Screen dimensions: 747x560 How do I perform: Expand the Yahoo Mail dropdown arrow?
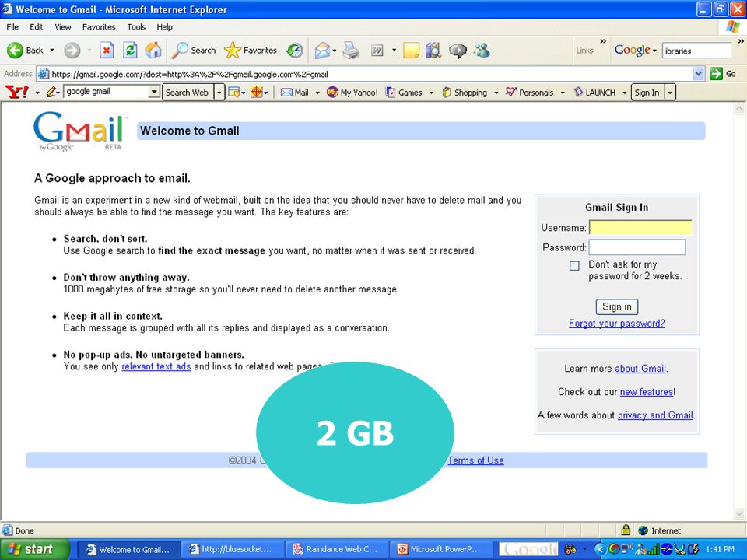tap(317, 93)
